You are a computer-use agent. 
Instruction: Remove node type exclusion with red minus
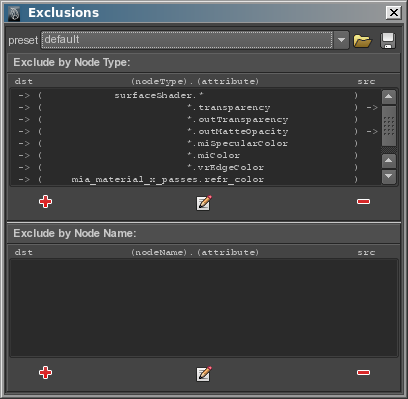tap(363, 201)
